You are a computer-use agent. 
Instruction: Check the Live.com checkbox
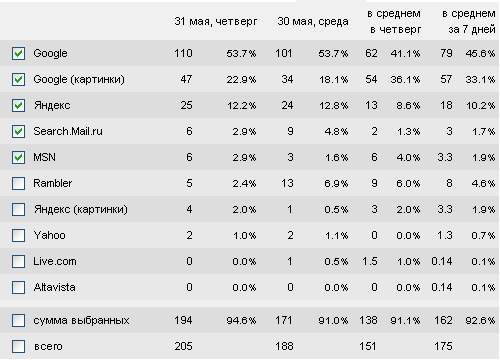click(x=18, y=261)
